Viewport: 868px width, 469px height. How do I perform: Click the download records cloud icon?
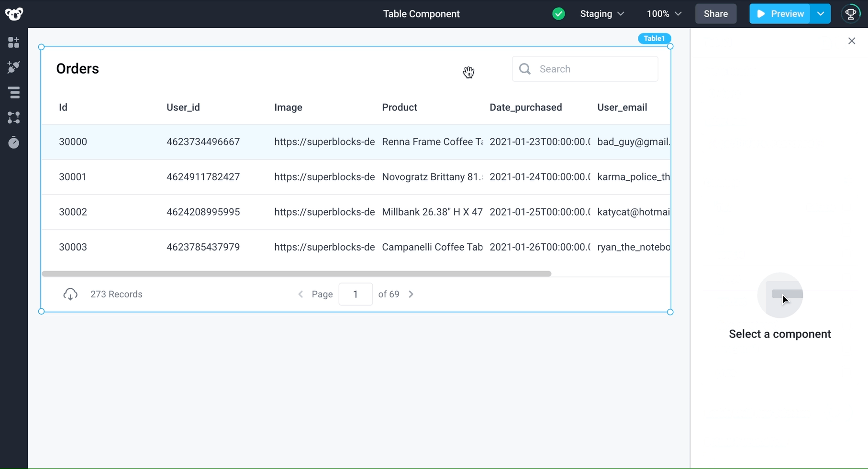(70, 294)
